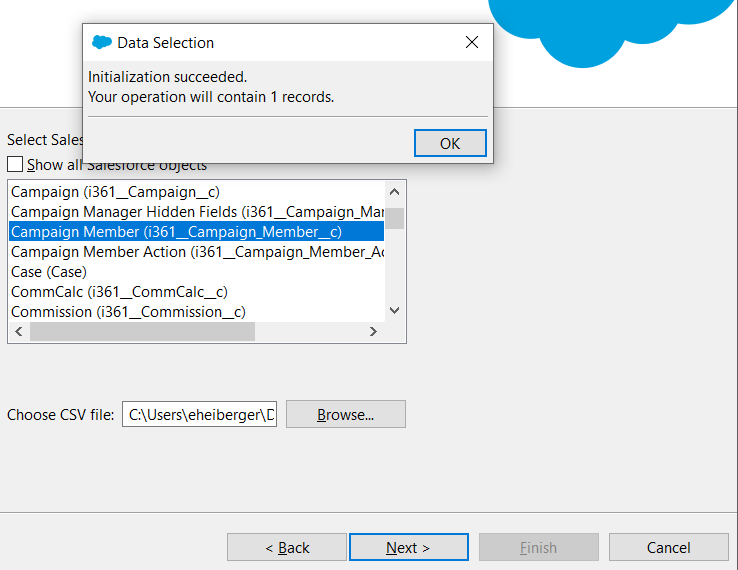Select Commission (i361__Commission__c) object
The height and width of the screenshot is (570, 738).
click(197, 312)
